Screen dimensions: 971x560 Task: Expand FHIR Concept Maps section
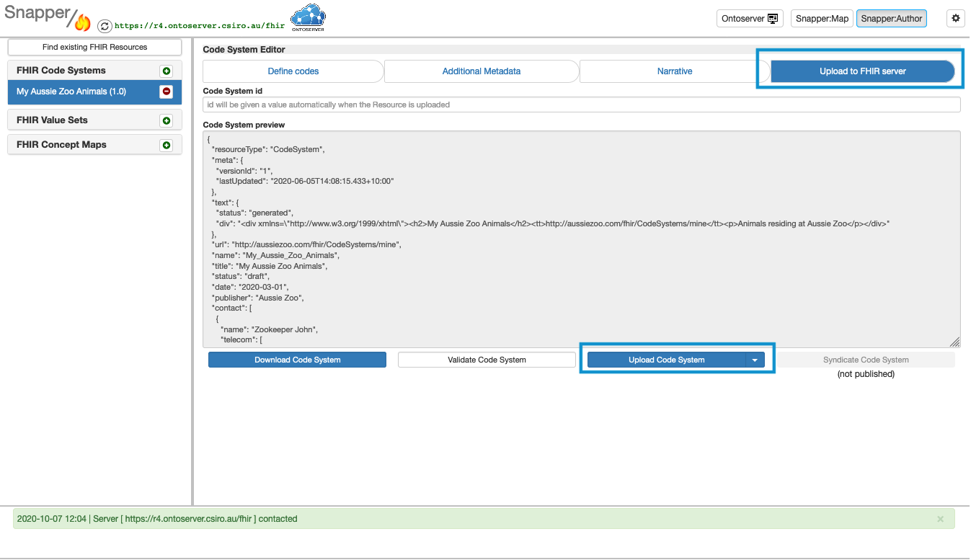(61, 145)
